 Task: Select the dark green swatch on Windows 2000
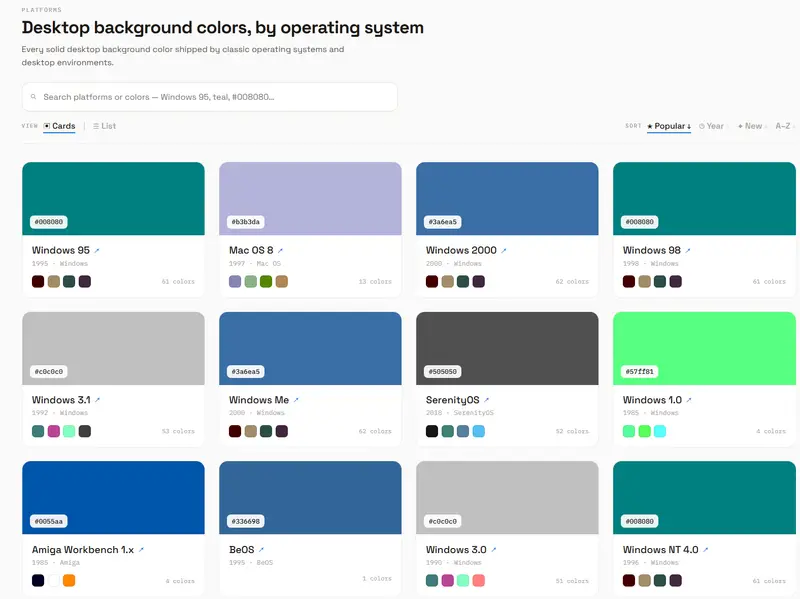click(x=463, y=282)
